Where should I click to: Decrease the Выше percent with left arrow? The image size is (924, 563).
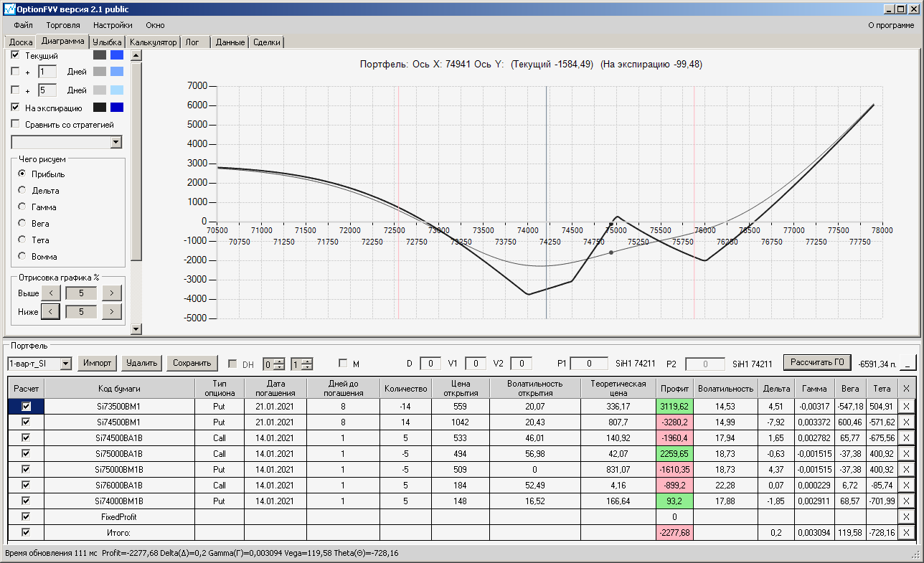click(x=50, y=293)
